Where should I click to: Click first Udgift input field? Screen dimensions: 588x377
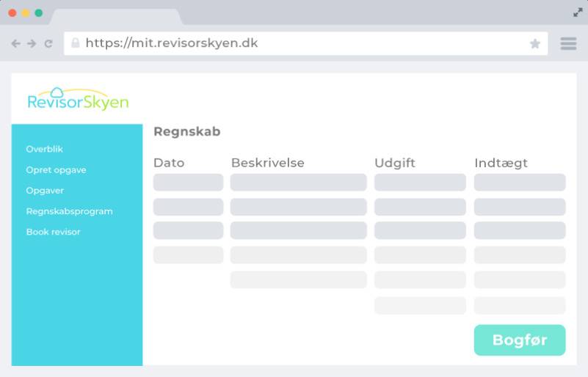420,183
